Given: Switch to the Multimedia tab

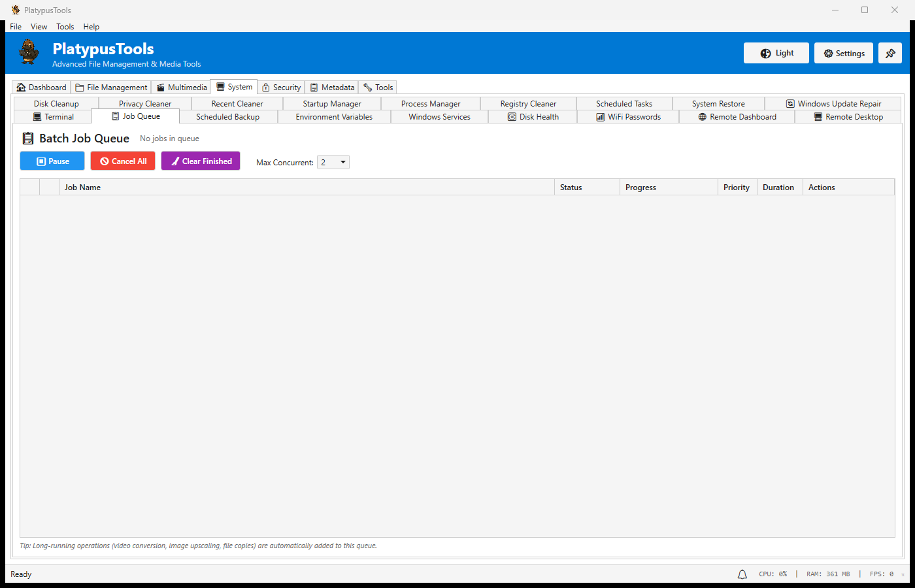Looking at the screenshot, I should (x=181, y=88).
